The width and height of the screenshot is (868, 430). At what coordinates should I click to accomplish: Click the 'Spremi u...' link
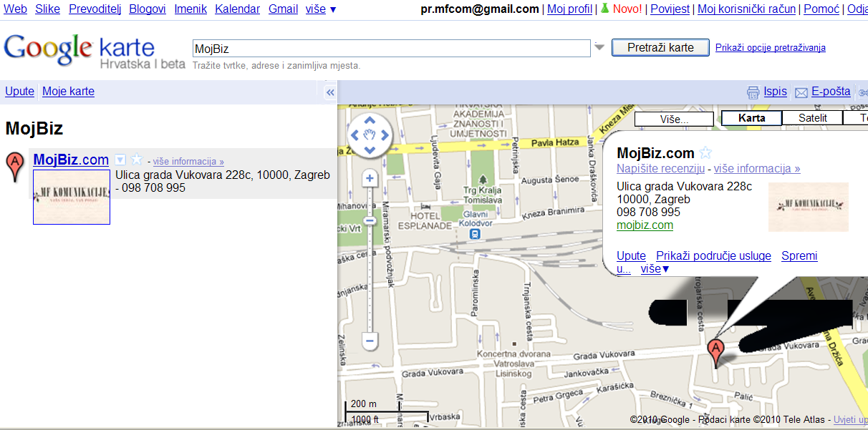pos(799,256)
